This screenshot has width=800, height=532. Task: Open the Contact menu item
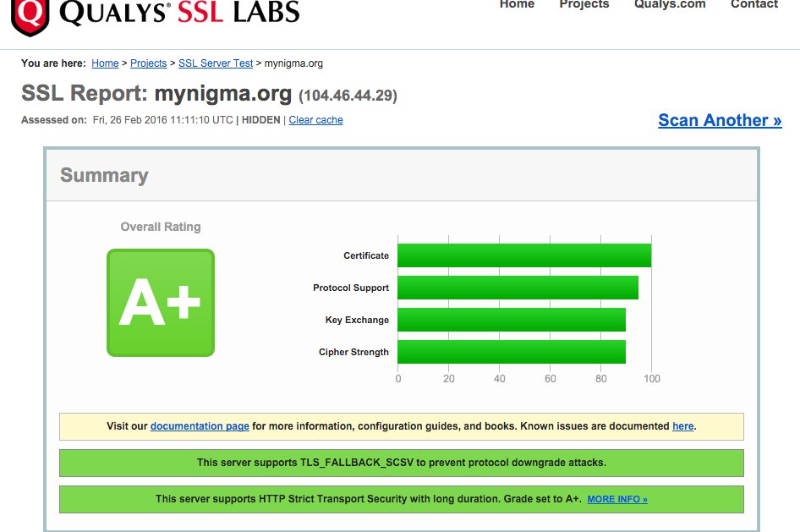pos(754,4)
